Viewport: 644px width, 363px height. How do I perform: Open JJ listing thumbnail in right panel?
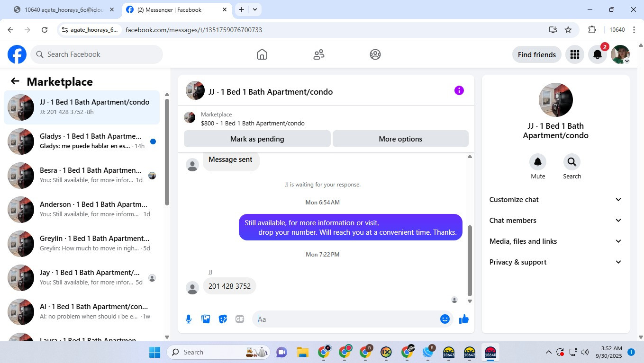556,100
